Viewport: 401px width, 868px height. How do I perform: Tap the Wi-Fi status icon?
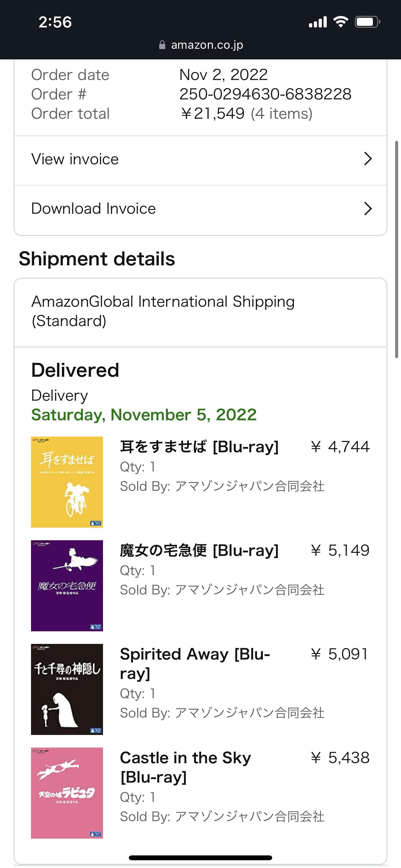(x=340, y=22)
